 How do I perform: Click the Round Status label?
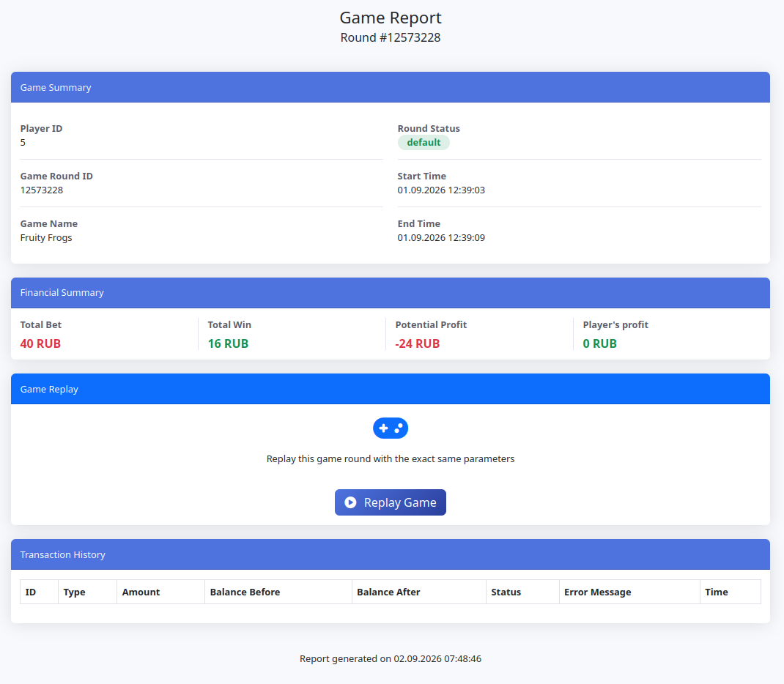pos(429,128)
